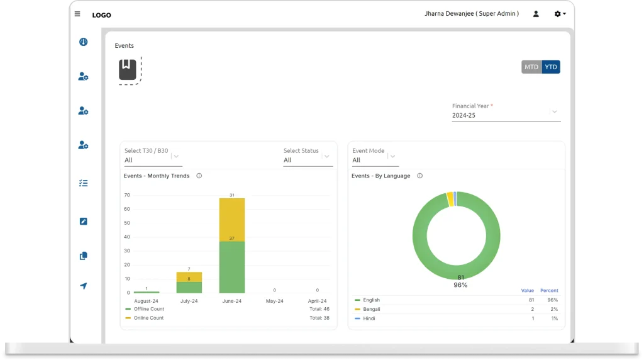
Task: Select the copy documents icon in sidebar
Action: click(x=83, y=256)
